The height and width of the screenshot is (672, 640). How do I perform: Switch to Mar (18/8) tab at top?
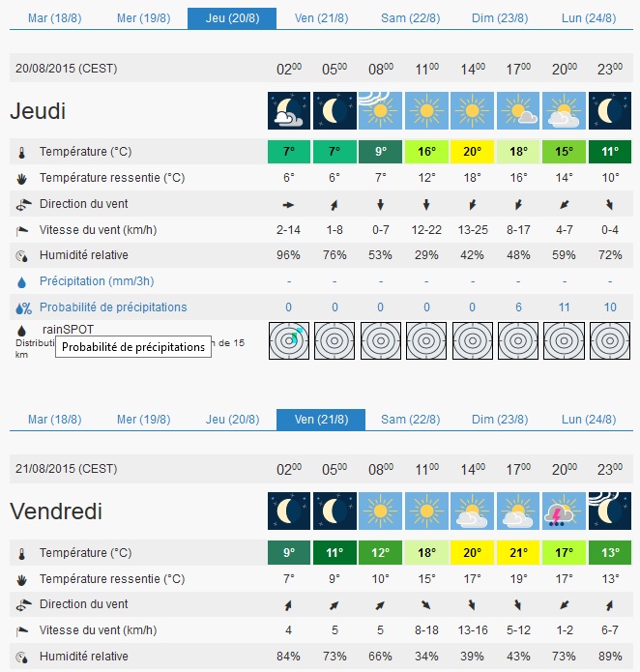point(54,18)
